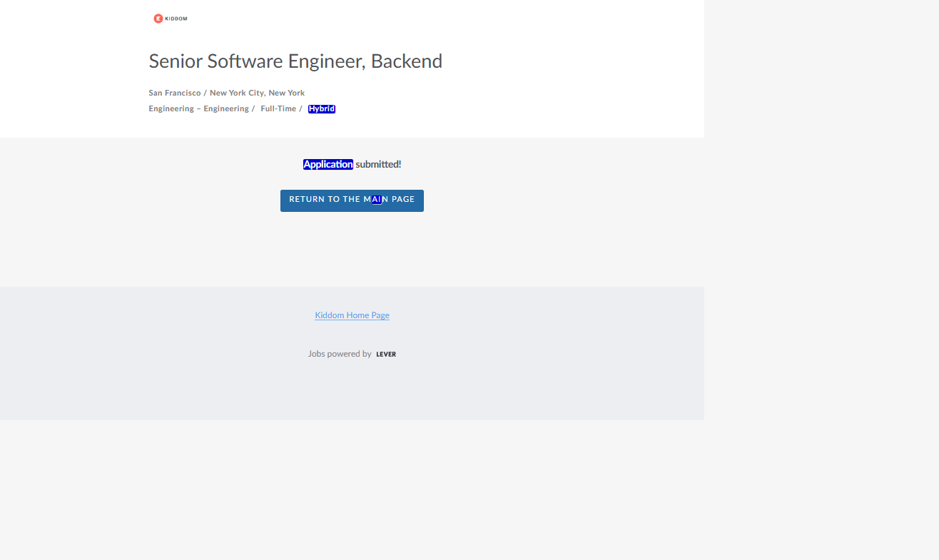The height and width of the screenshot is (560, 939).
Task: Open the Kiddom Home Page link
Action: 352,315
